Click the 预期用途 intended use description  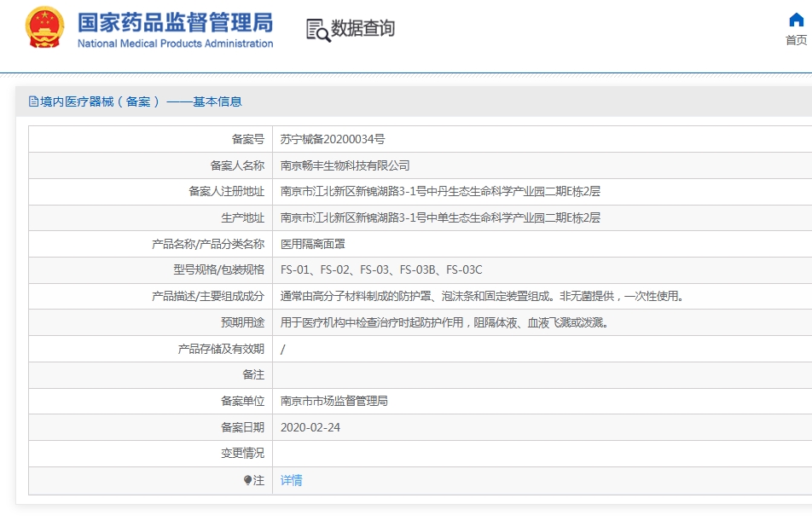coord(444,322)
